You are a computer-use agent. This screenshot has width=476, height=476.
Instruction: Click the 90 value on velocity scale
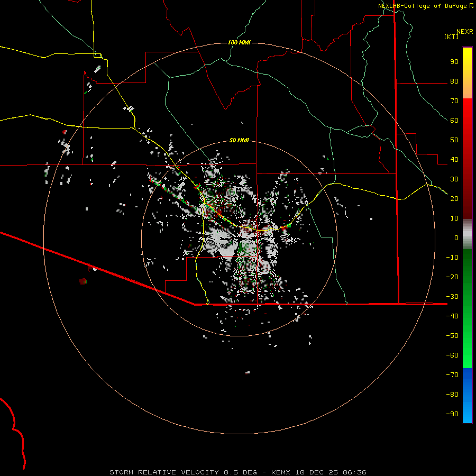pos(454,62)
